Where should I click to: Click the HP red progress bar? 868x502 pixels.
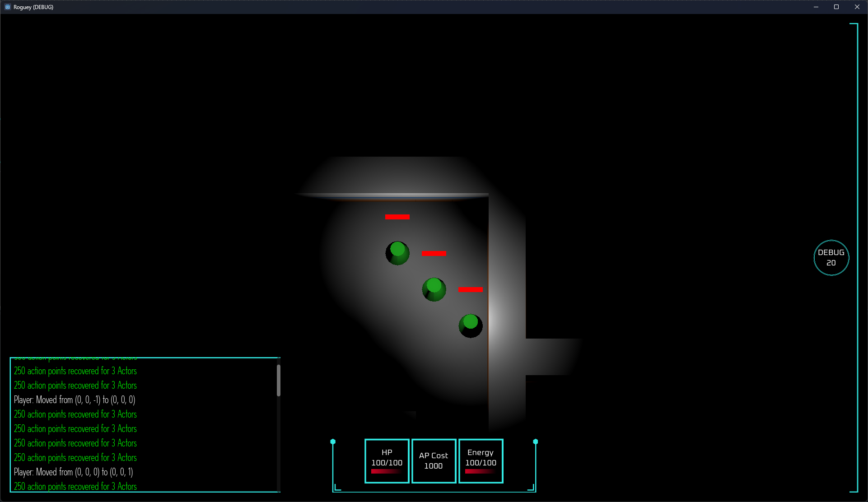click(x=386, y=471)
